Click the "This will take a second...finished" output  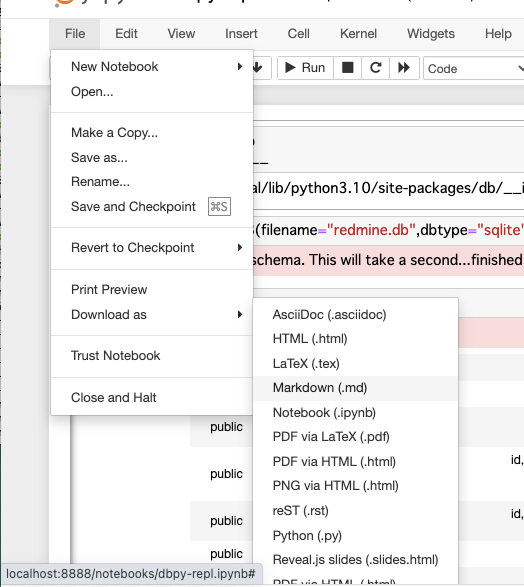pos(415,260)
